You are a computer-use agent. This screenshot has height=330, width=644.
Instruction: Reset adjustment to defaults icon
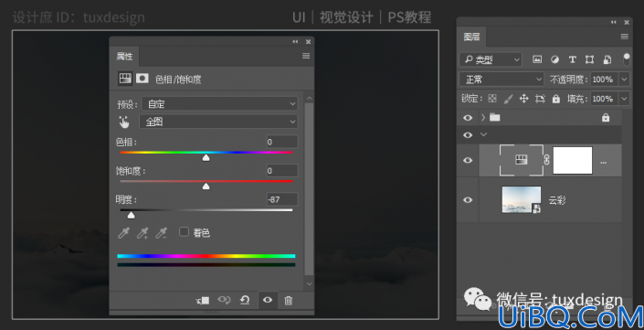[x=245, y=300]
